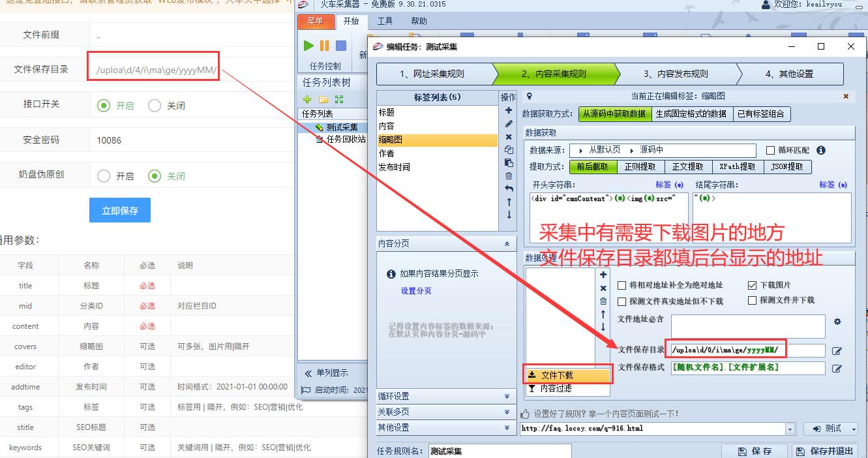The height and width of the screenshot is (458, 868).
Task: Go to step 4、其他设置
Action: 789,74
